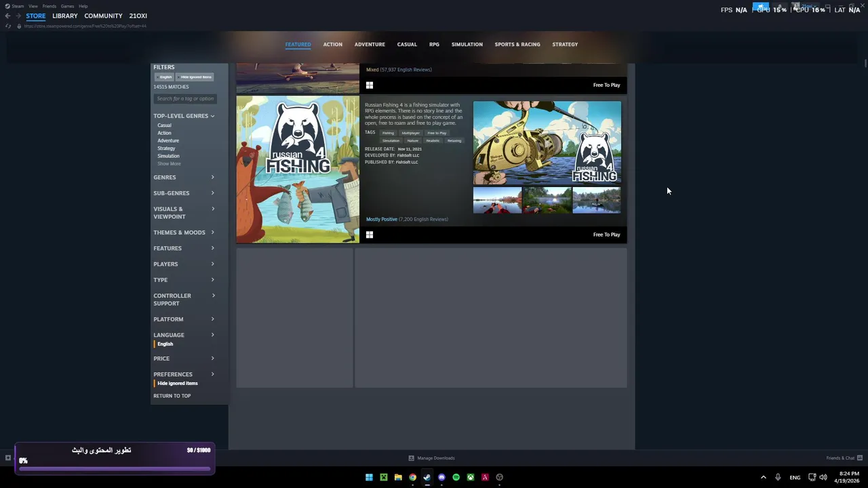Expand the Type filter section
The height and width of the screenshot is (488, 868).
click(184, 280)
